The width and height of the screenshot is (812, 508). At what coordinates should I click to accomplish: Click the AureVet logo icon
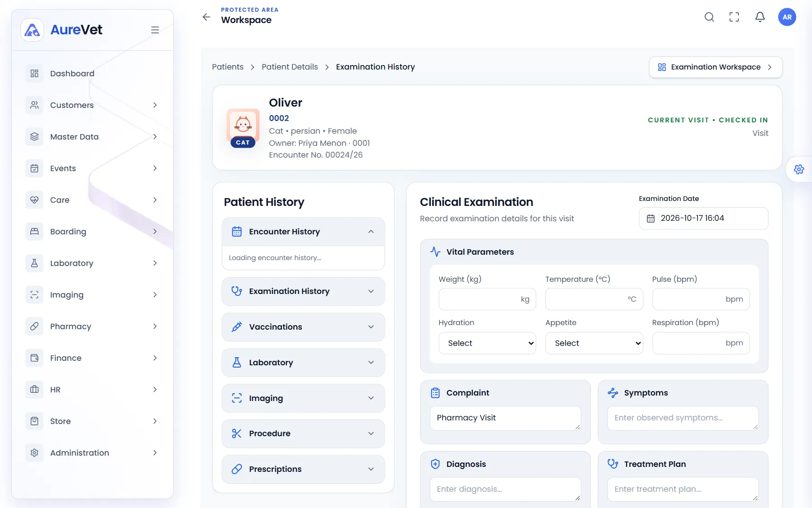32,30
